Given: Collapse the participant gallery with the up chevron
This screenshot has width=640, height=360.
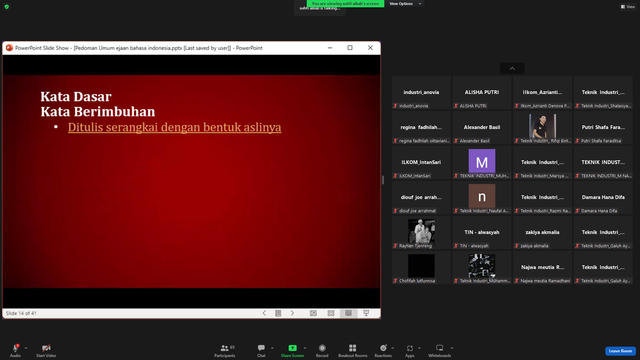Looking at the screenshot, I should click(512, 69).
